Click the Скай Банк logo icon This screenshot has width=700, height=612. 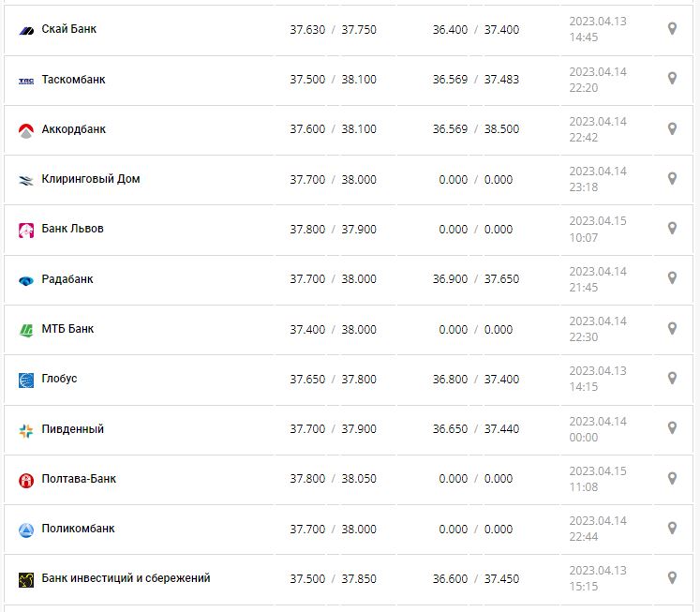(x=26, y=30)
